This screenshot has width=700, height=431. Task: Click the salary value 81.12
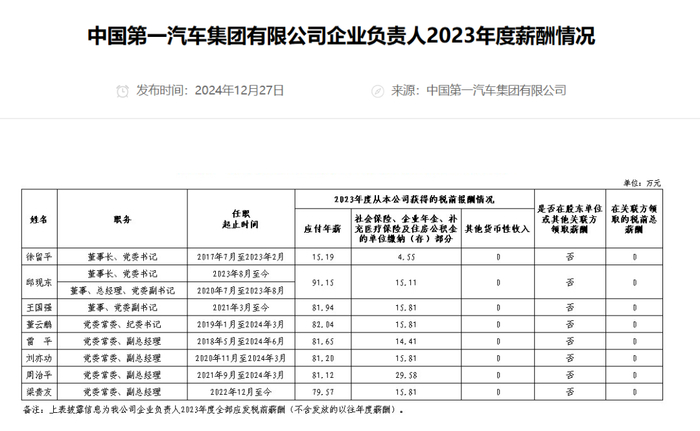(x=323, y=376)
